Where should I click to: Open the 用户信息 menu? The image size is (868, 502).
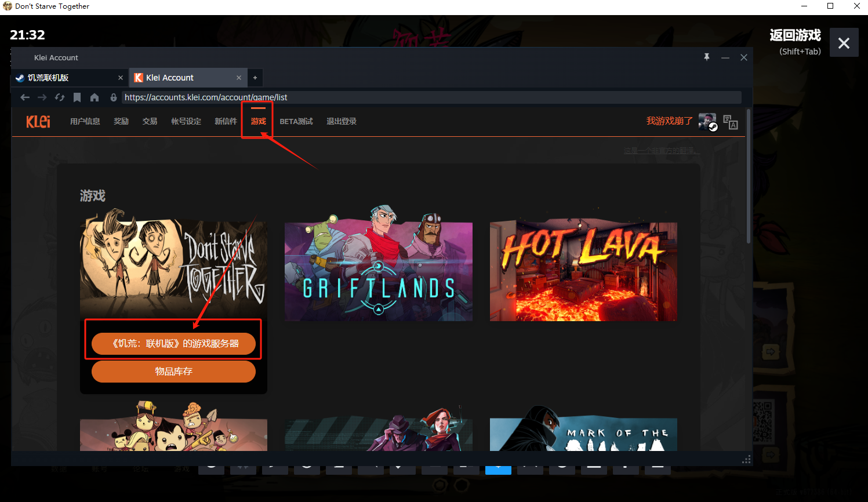pyautogui.click(x=85, y=121)
